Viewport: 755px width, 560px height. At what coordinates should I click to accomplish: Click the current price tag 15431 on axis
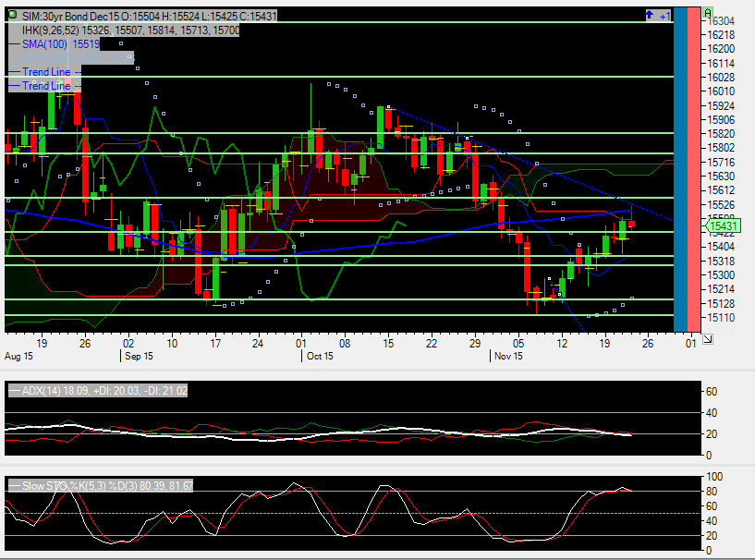point(722,225)
